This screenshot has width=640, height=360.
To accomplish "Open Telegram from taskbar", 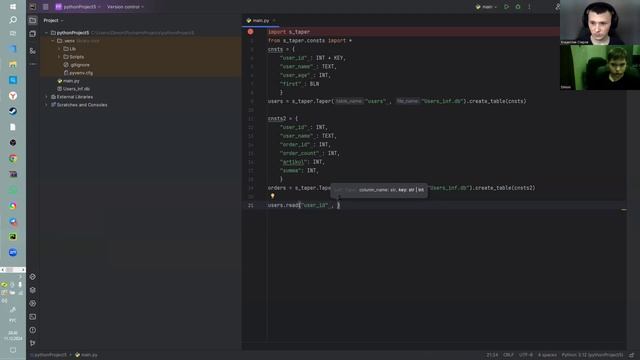I will 13,222.
